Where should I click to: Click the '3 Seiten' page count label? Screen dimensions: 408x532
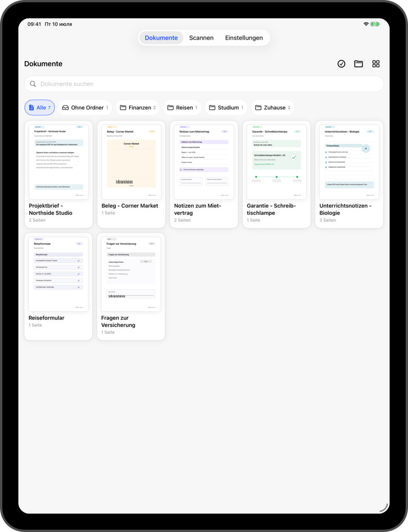click(328, 220)
